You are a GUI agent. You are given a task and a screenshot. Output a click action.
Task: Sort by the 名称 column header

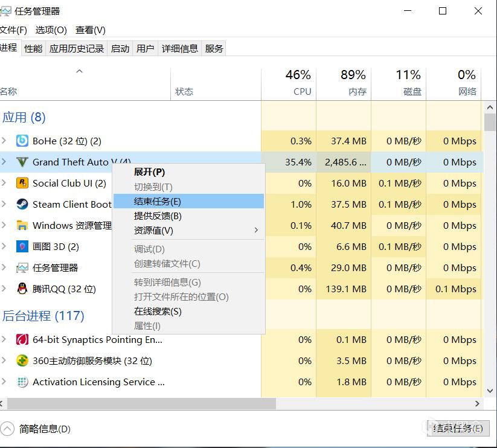[x=85, y=84]
